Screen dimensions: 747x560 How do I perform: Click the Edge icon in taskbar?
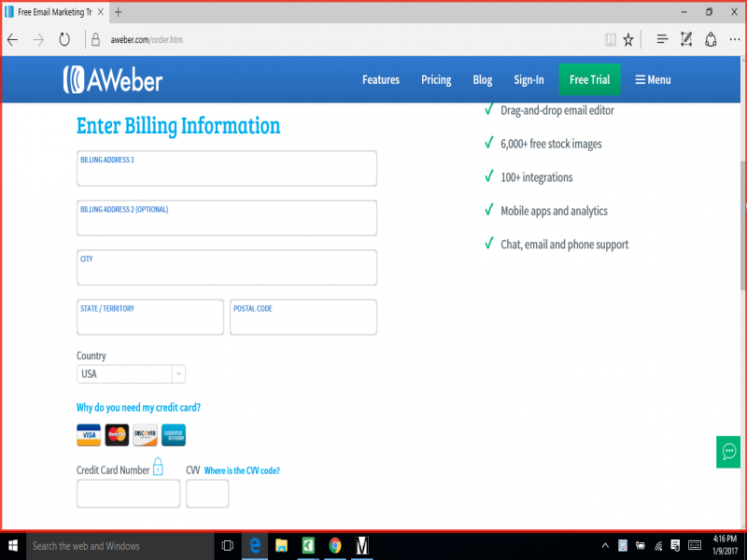pos(255,546)
